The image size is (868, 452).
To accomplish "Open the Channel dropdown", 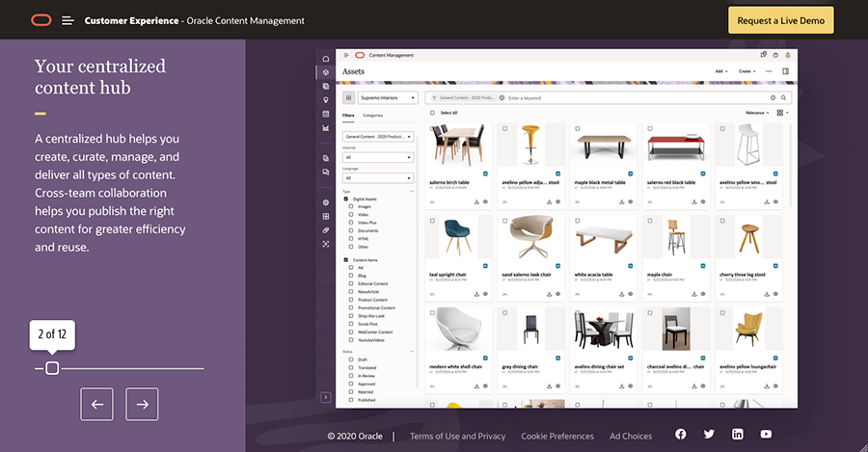I will [x=378, y=158].
